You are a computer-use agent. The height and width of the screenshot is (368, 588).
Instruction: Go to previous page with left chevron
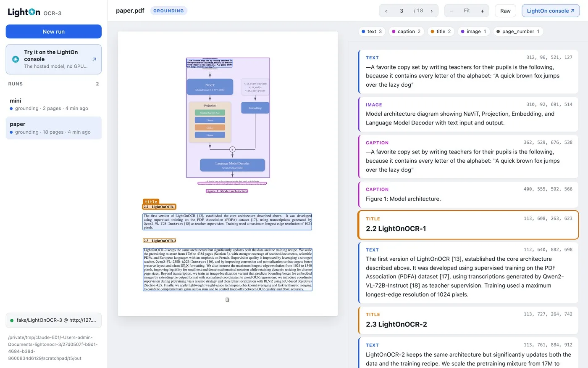tap(386, 11)
